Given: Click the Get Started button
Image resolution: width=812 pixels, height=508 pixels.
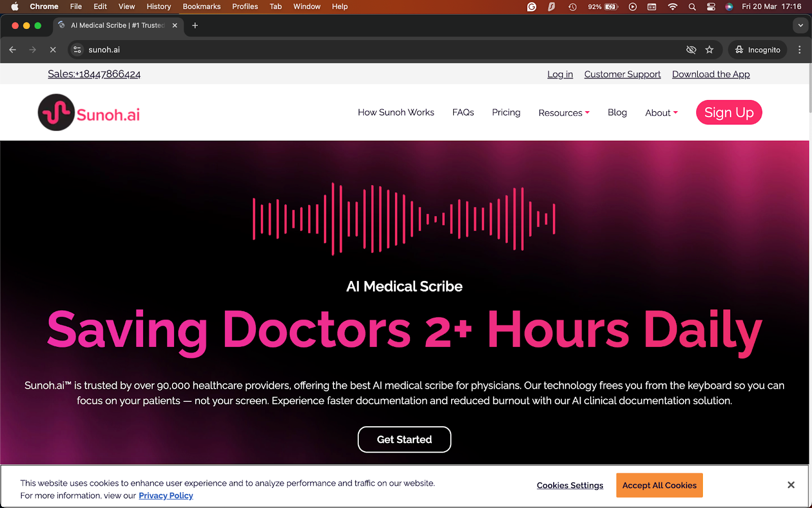Looking at the screenshot, I should (404, 439).
